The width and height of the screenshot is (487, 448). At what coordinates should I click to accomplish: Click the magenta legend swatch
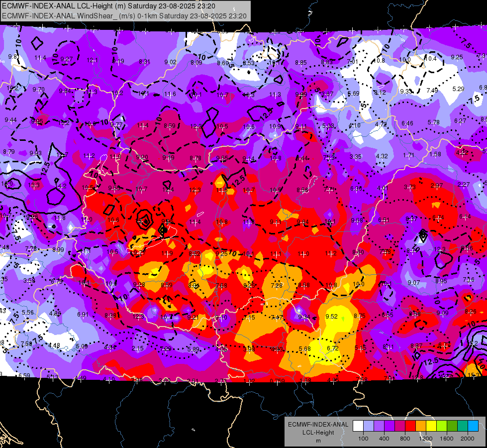click(400, 426)
